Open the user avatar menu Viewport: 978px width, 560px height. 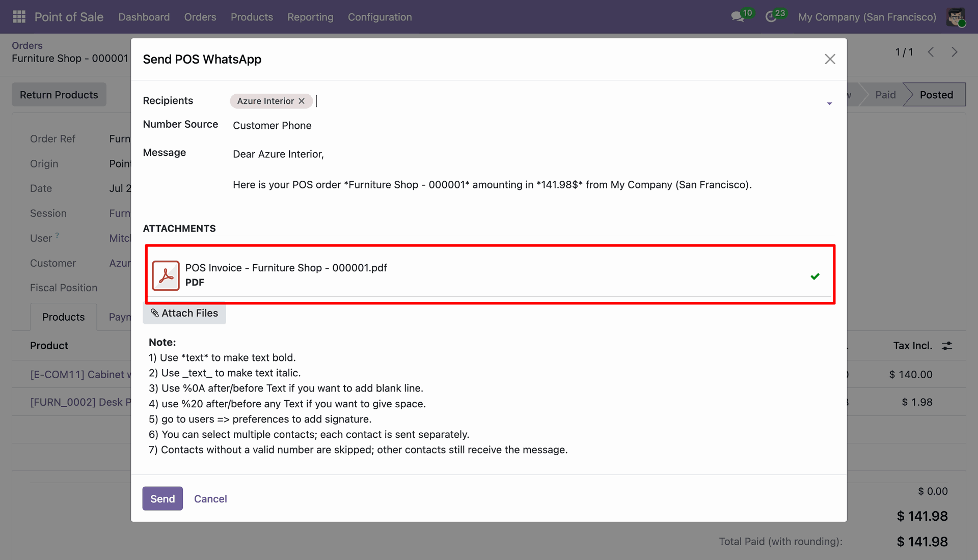click(956, 17)
